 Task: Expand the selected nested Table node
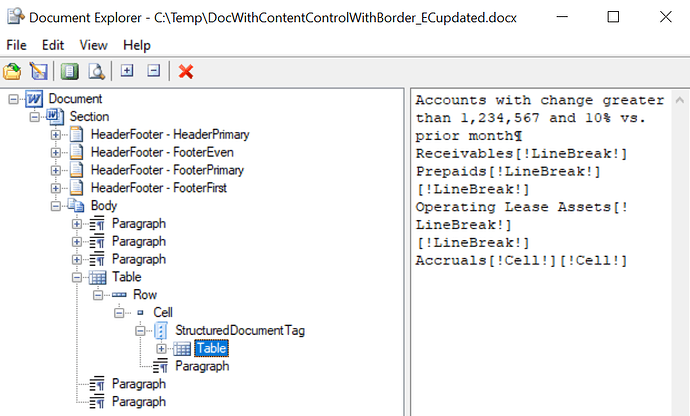[161, 348]
